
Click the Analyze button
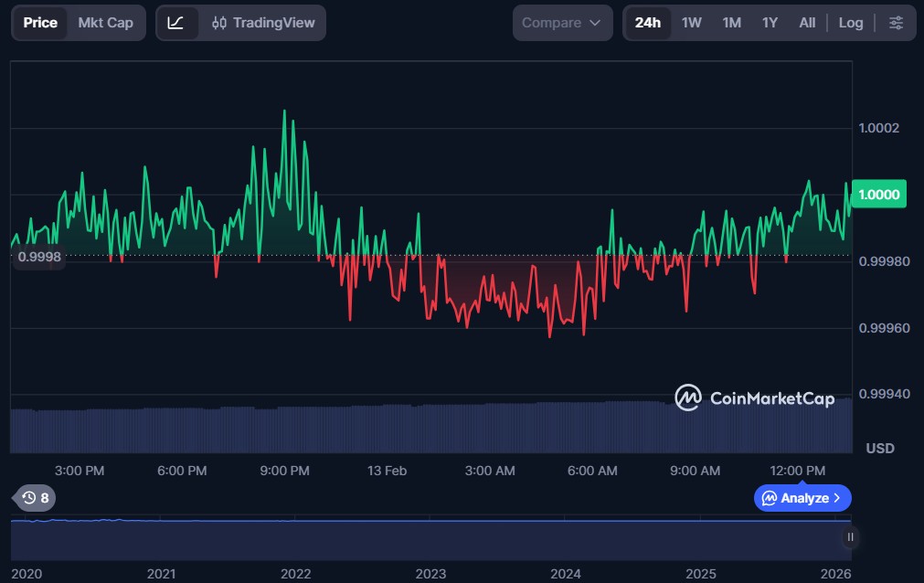click(802, 498)
